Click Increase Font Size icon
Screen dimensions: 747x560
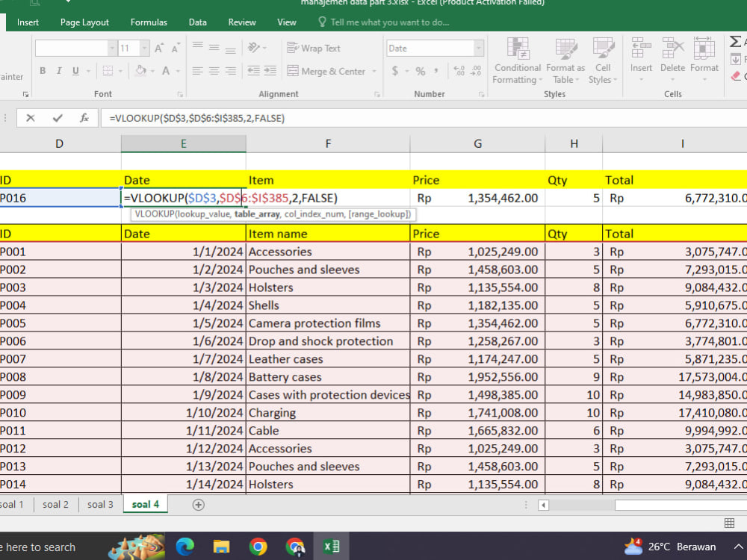click(x=159, y=48)
